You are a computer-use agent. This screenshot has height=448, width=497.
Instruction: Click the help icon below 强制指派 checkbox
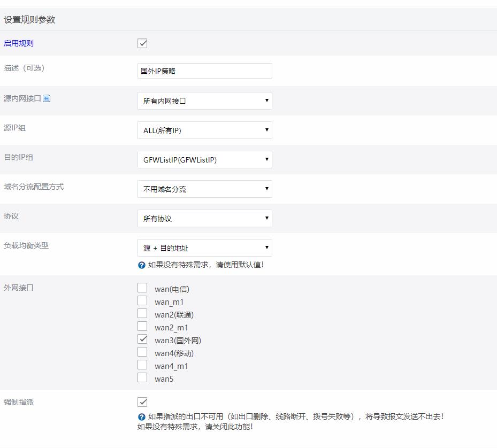142,417
